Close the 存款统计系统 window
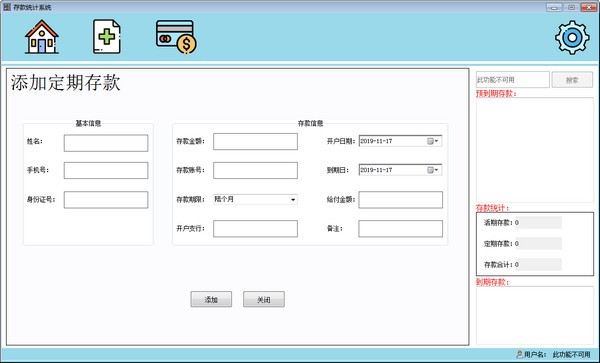Screen dimensions: 600x363 (x=589, y=7)
